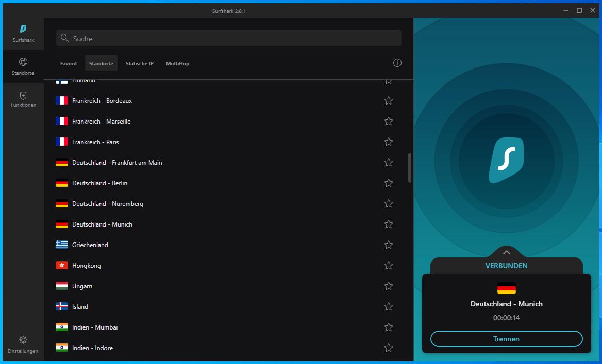Expand connection panel with up chevron

click(x=507, y=252)
